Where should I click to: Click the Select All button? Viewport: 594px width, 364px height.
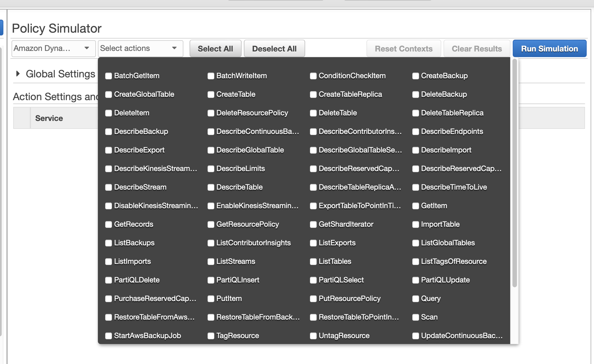pos(215,49)
